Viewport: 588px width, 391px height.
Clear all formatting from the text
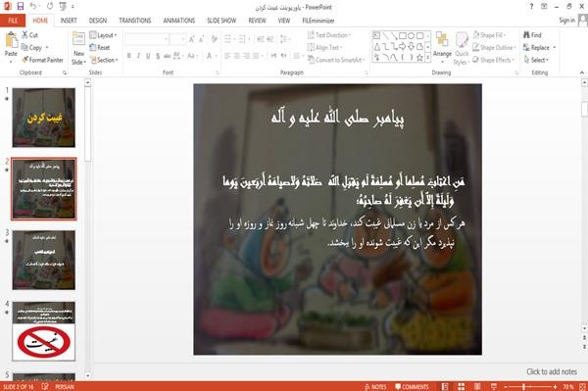(x=214, y=39)
